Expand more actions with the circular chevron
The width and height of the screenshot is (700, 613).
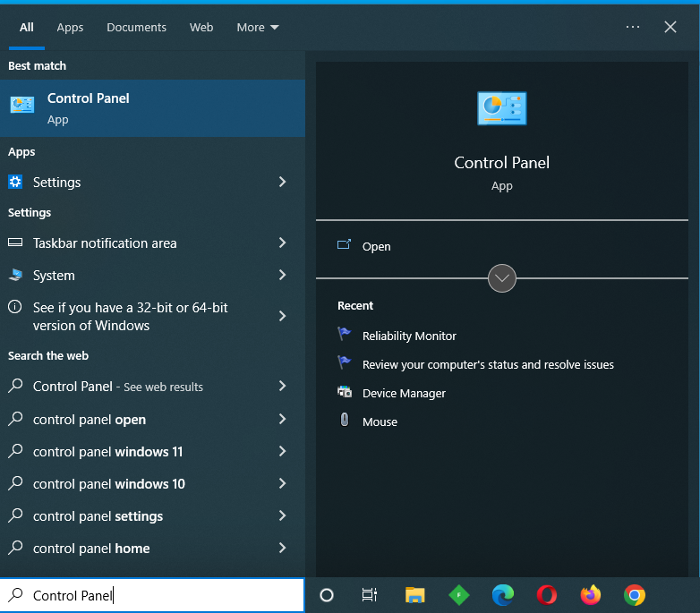click(502, 278)
